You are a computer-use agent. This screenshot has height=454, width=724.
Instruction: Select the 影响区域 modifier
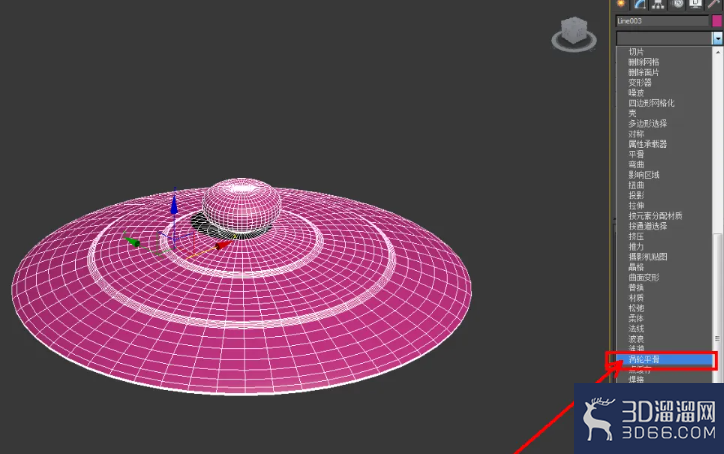643,175
